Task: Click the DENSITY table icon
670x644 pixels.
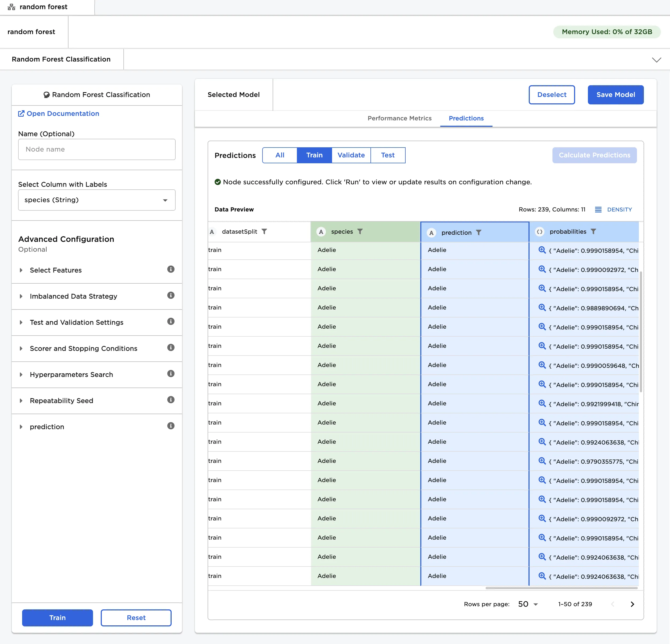Action: (598, 209)
